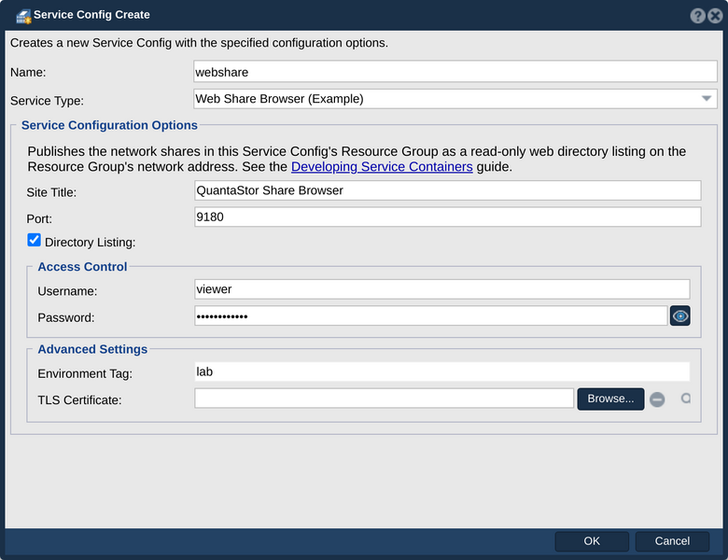Open the help icon in title bar
The height and width of the screenshot is (560, 728).
pos(697,15)
